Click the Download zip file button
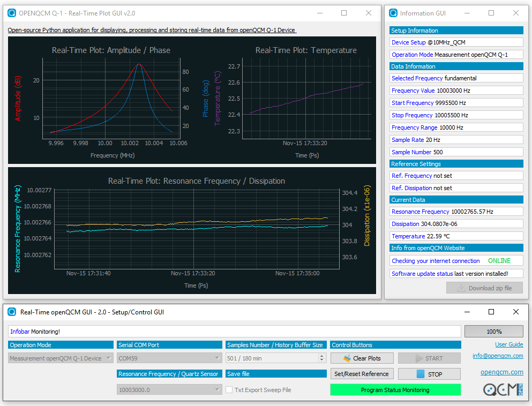Viewport: 532px width, 406px height. 484,288
